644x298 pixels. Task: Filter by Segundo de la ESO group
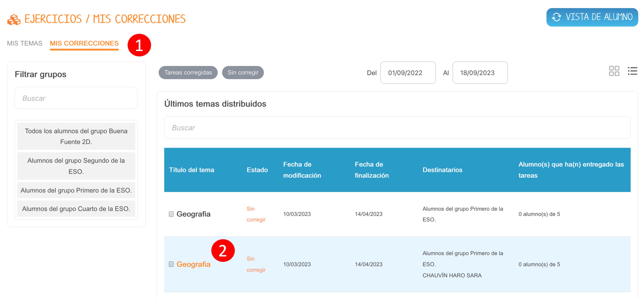(x=76, y=166)
